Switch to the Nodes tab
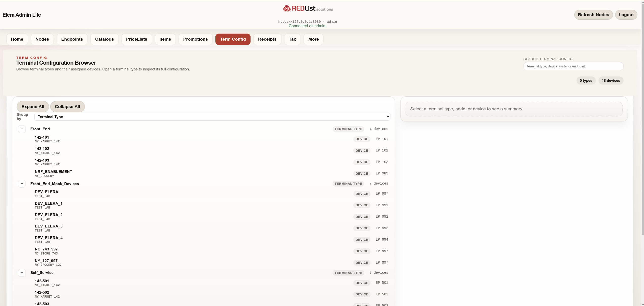This screenshot has height=306, width=644. point(42,39)
